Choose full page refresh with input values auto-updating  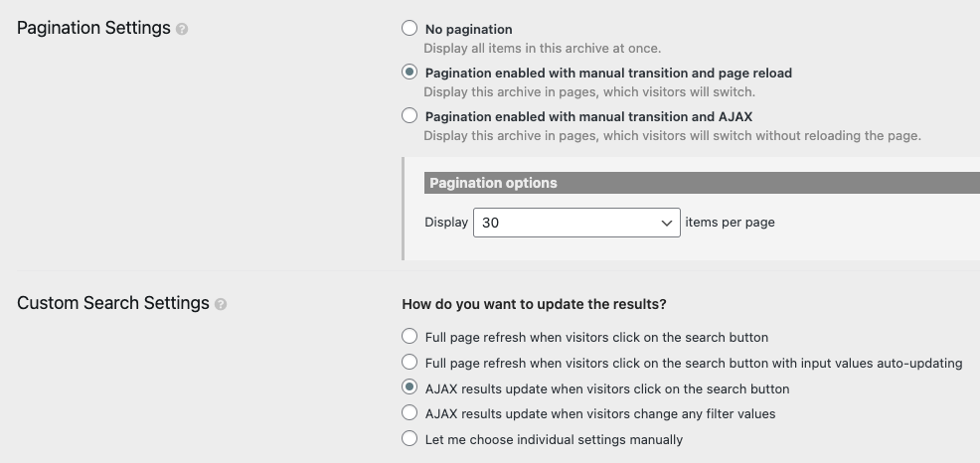click(409, 362)
